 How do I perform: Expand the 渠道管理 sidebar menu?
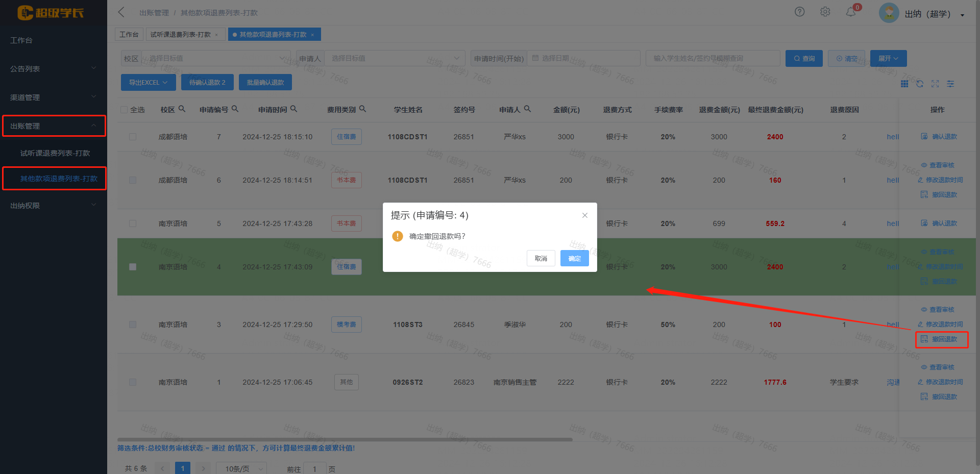54,97
